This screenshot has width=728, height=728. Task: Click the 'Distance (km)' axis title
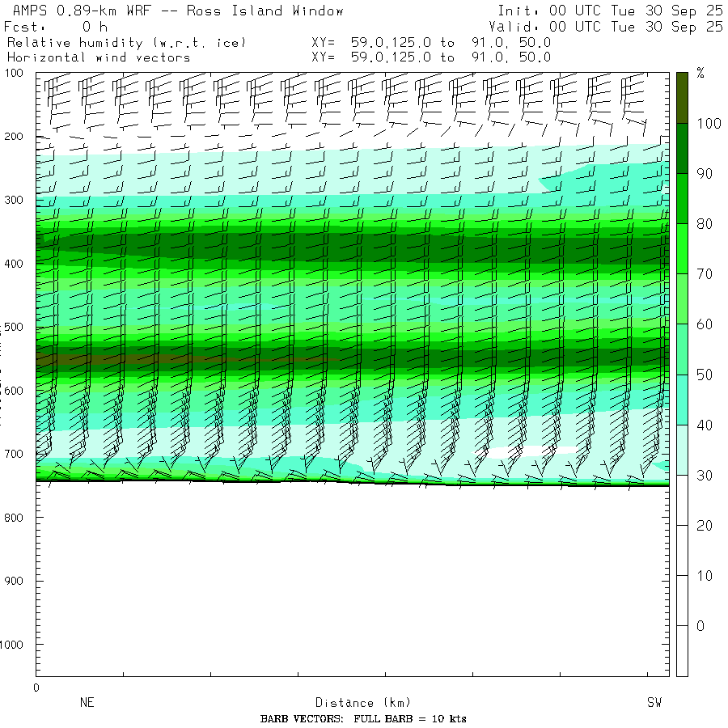click(363, 702)
